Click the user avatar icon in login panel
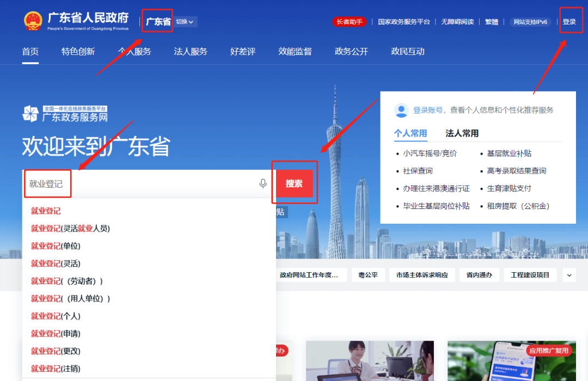The width and height of the screenshot is (588, 381). 401,110
